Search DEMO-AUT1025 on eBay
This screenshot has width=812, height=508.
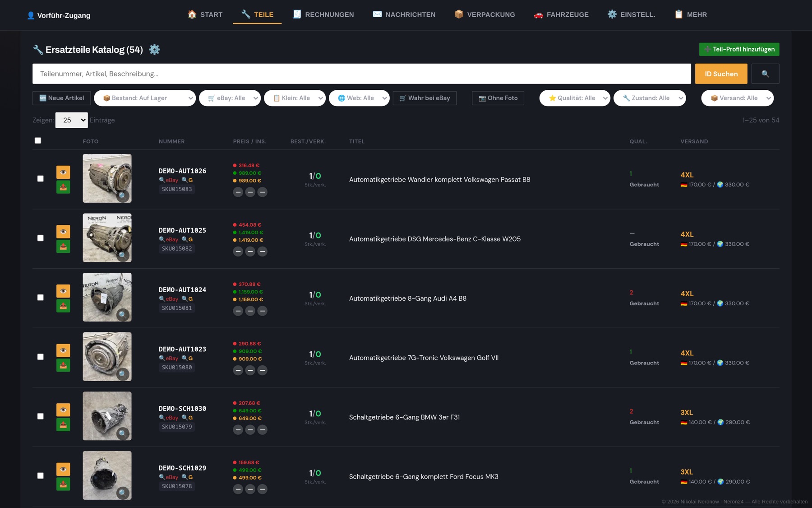tap(169, 240)
